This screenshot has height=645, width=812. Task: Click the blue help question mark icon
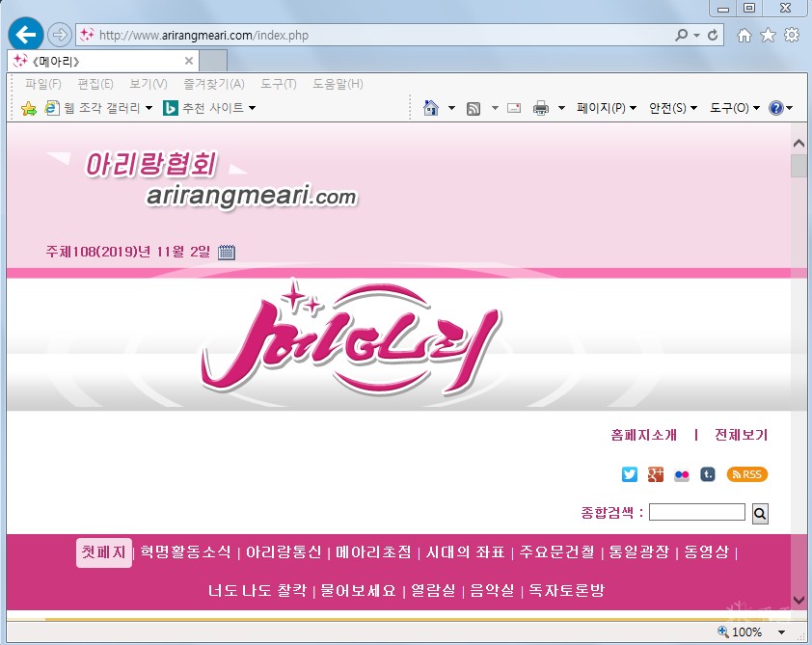[x=775, y=108]
